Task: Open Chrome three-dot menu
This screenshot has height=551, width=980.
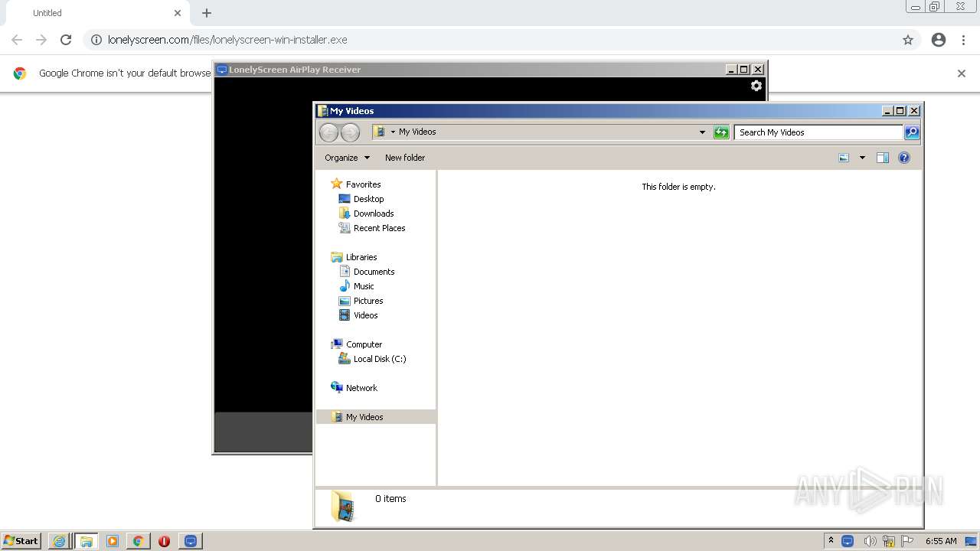Action: [964, 40]
